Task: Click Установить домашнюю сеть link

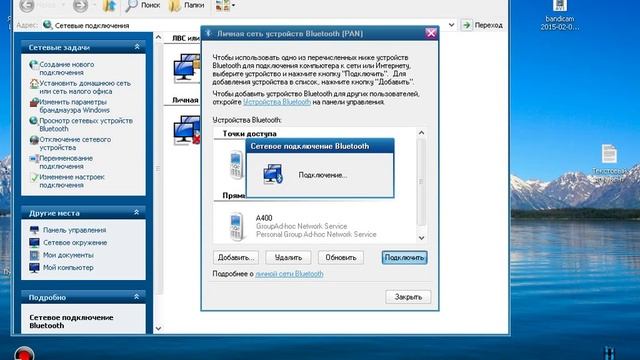Action: pos(85,87)
